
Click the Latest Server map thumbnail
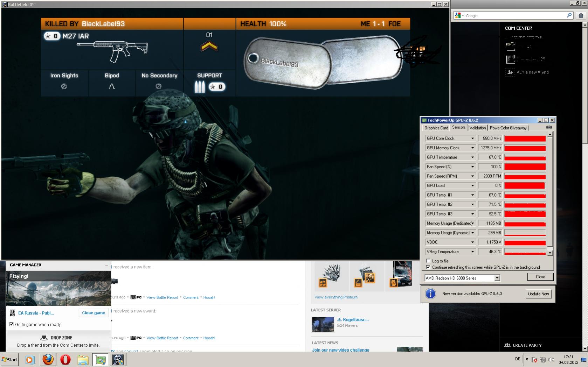323,324
